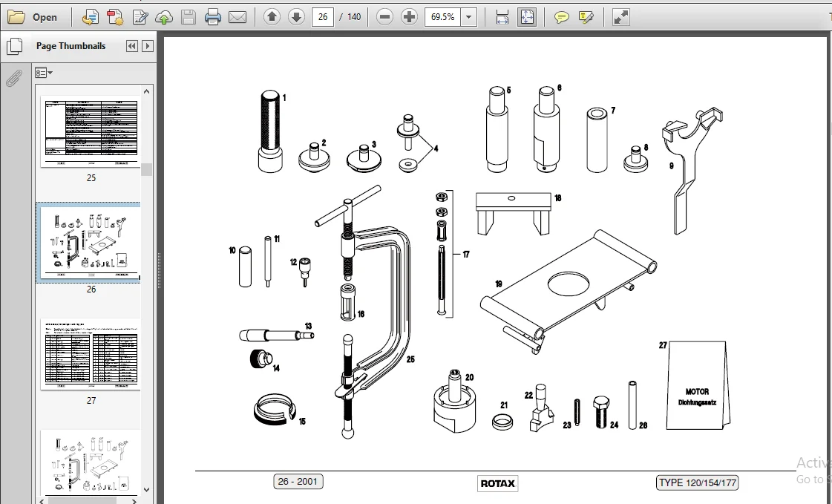Click the Open folder button
Viewport: 832px width, 504px height.
coord(33,17)
